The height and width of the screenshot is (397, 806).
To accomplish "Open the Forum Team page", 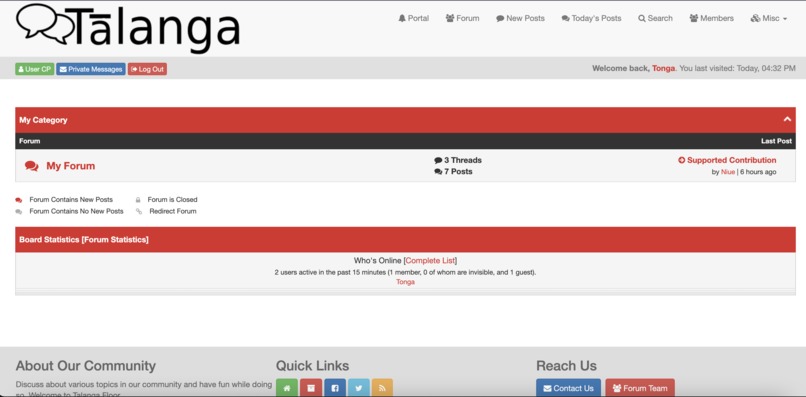I will (640, 388).
